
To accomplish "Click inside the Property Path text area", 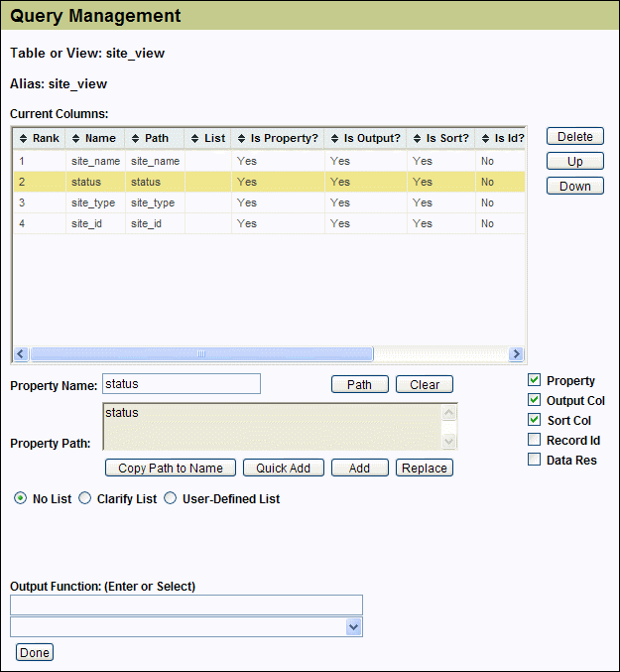I will 273,427.
